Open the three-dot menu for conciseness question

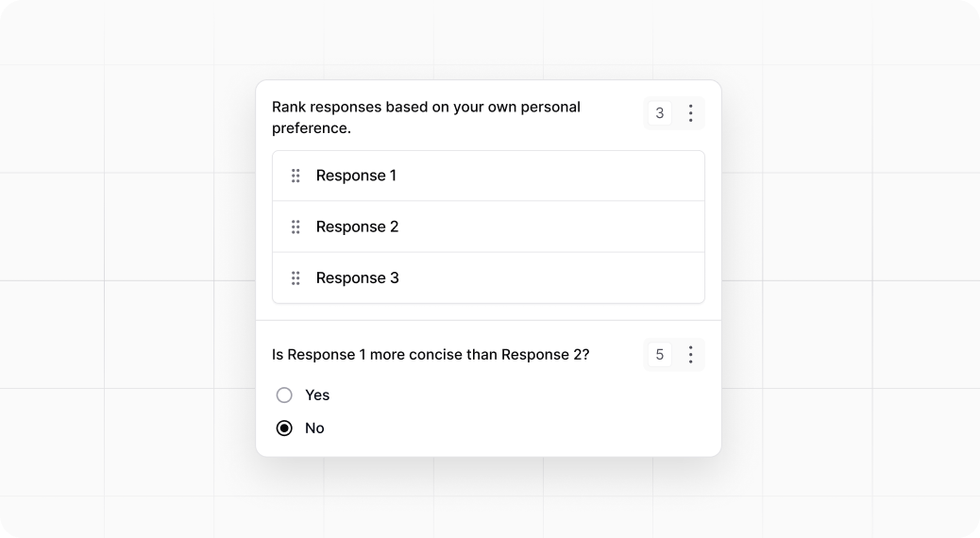pyautogui.click(x=691, y=355)
